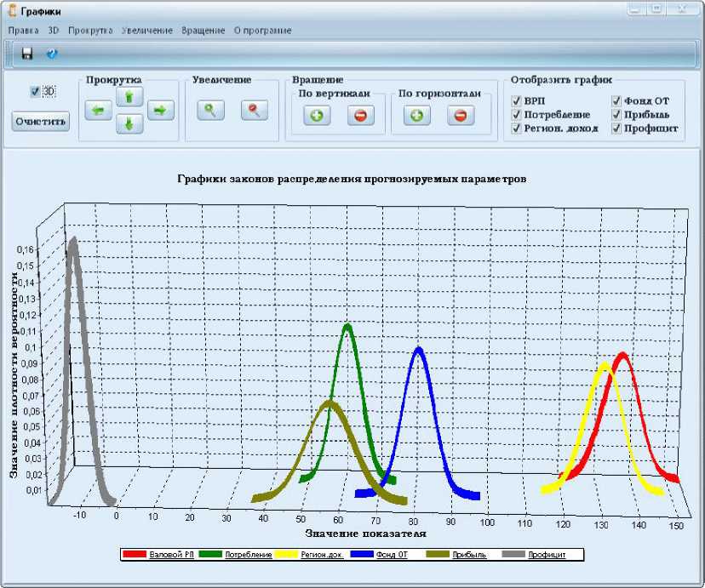Uncheck the Потребление graph checkbox
This screenshot has width=705, height=588.
coord(516,115)
